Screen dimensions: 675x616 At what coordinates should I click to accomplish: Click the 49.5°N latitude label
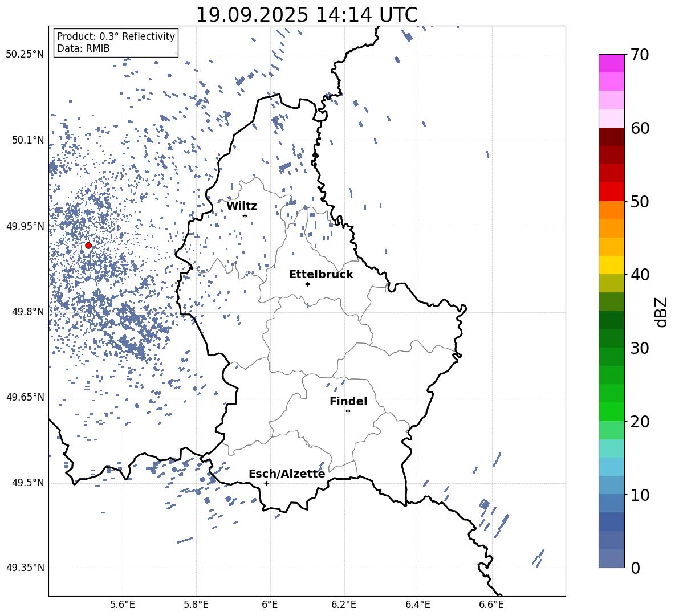(x=29, y=483)
